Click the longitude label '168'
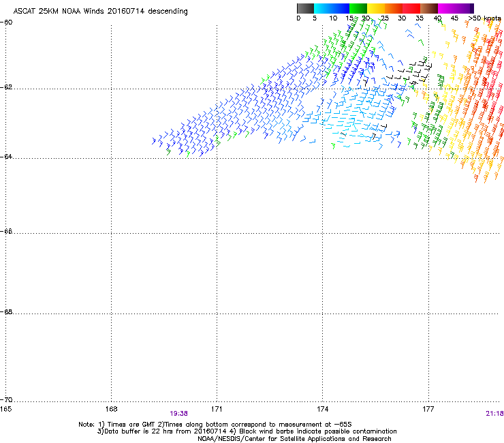This screenshot has width=504, height=443. tap(111, 409)
